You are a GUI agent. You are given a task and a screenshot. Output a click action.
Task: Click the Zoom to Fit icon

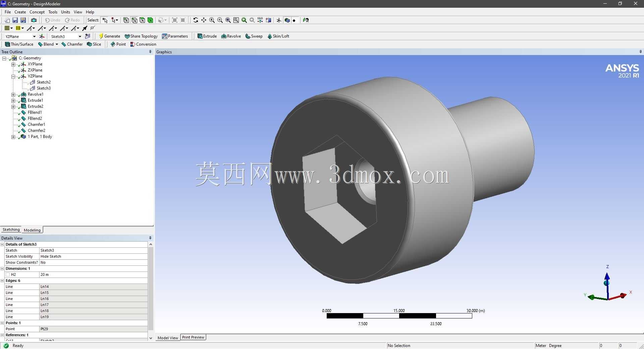228,20
